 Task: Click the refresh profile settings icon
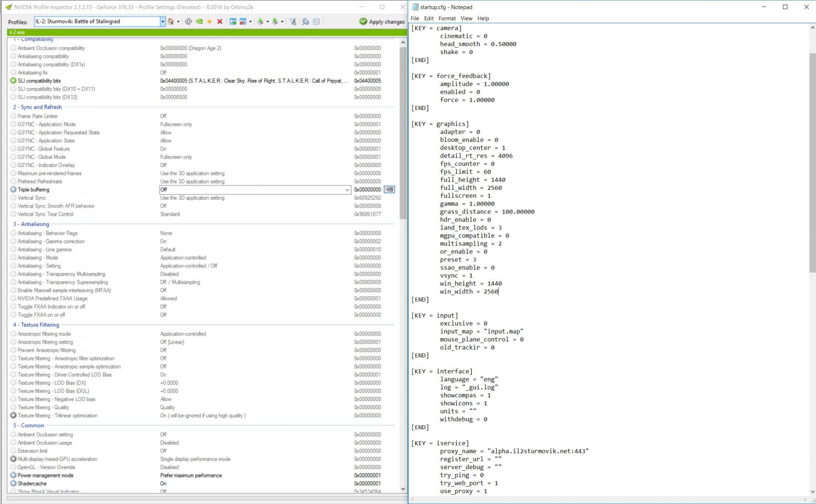tap(188, 22)
